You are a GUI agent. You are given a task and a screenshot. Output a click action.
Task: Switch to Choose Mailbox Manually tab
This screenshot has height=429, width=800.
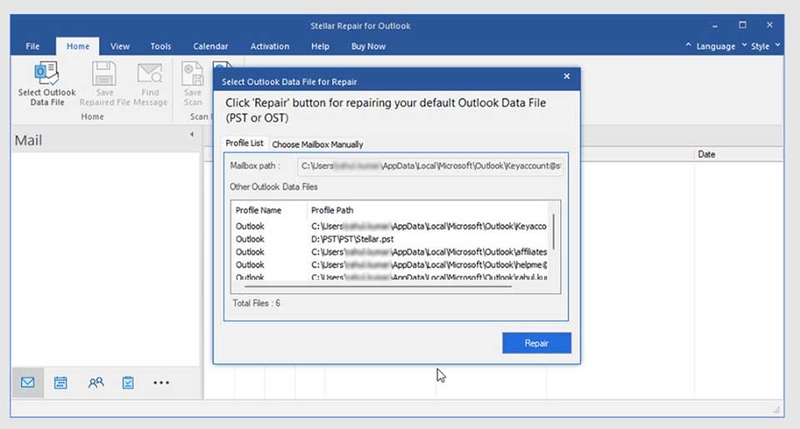click(x=317, y=144)
